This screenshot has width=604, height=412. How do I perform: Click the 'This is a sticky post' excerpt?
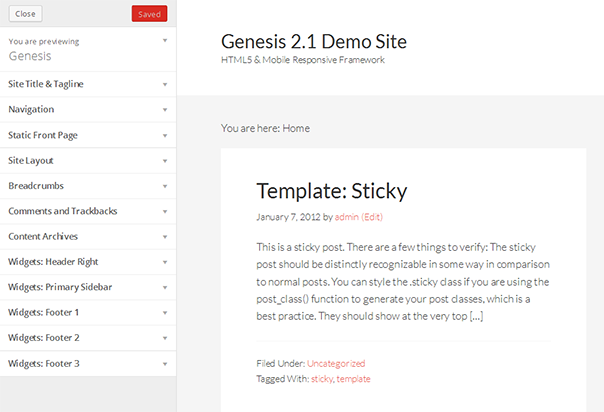tap(403, 281)
